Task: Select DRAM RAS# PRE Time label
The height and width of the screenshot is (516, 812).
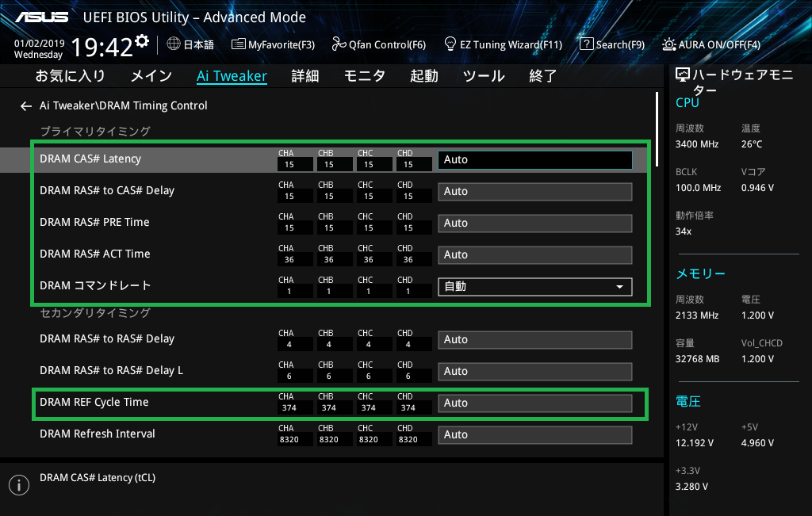Action: [x=95, y=222]
